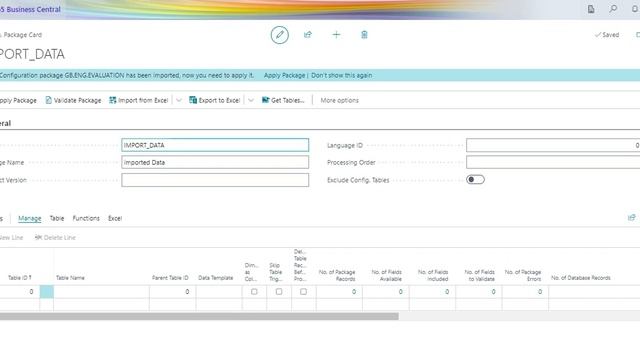The image size is (640, 360).
Task: Click Apply Package in toolbar
Action: [18, 100]
